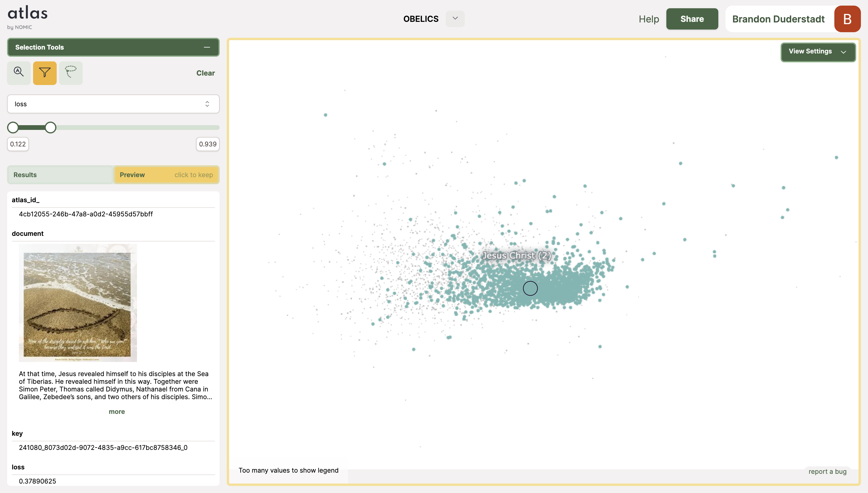
Task: Select the search magnifier selection tool
Action: 19,72
